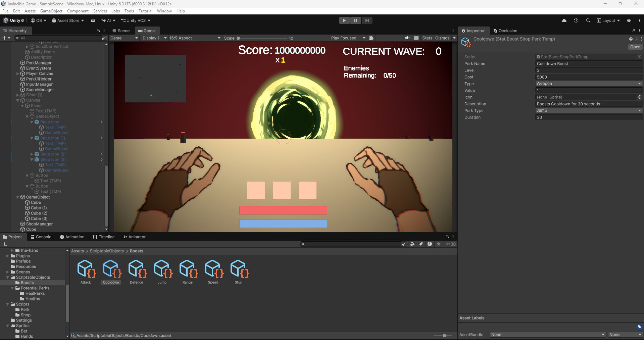Select the Jump boost asset
Viewport: 644px width, 340px height.
pos(162,272)
